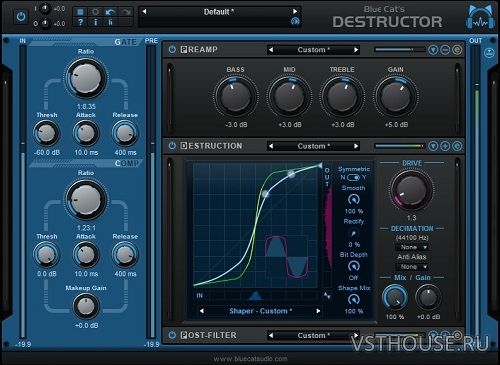
Task: Toggle the main plugin bypass power button
Action: [x=21, y=17]
